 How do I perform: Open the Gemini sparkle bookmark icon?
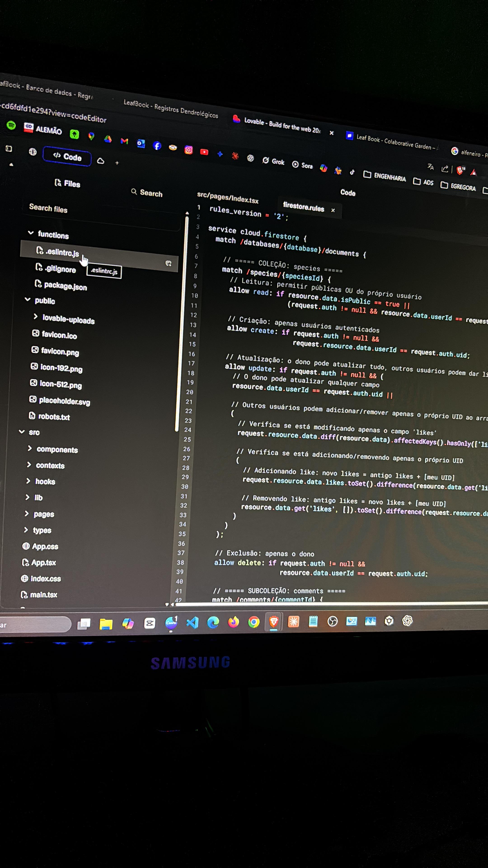pyautogui.click(x=220, y=154)
